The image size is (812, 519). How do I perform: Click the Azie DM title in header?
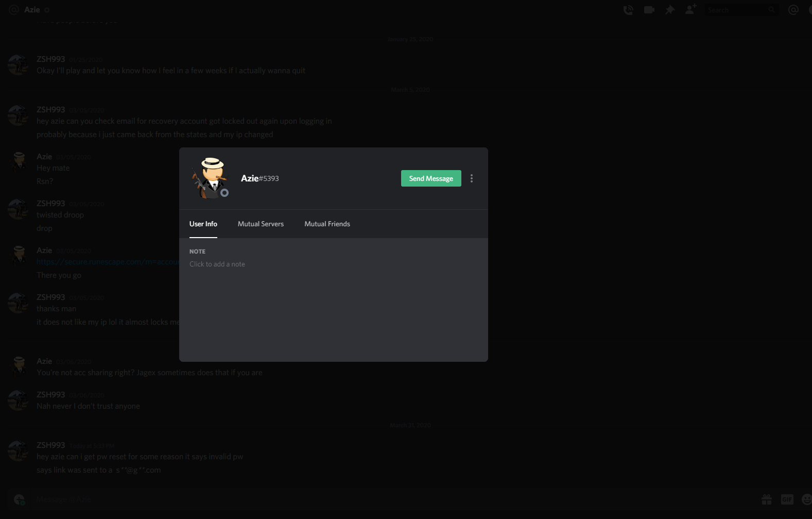click(x=32, y=10)
